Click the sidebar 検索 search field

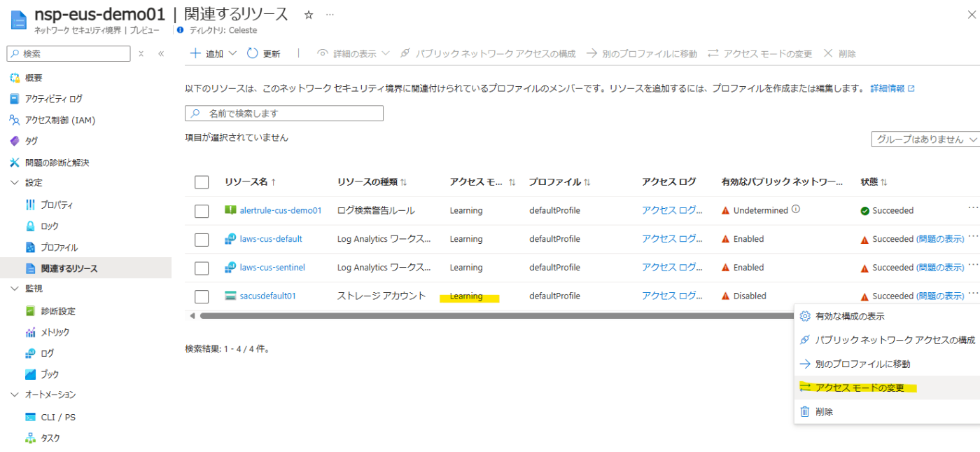point(69,53)
